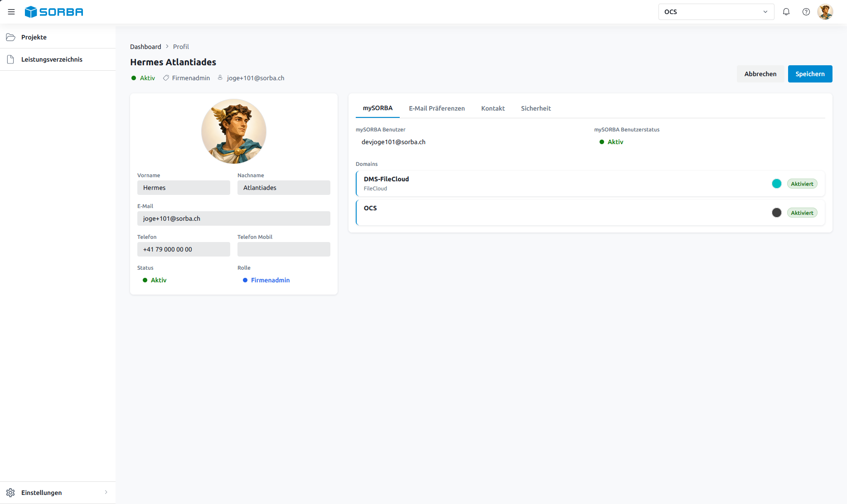Screen dimensions: 847x504
Task: Toggle the DMS-FileCloud Aktiviert badge
Action: coord(802,184)
